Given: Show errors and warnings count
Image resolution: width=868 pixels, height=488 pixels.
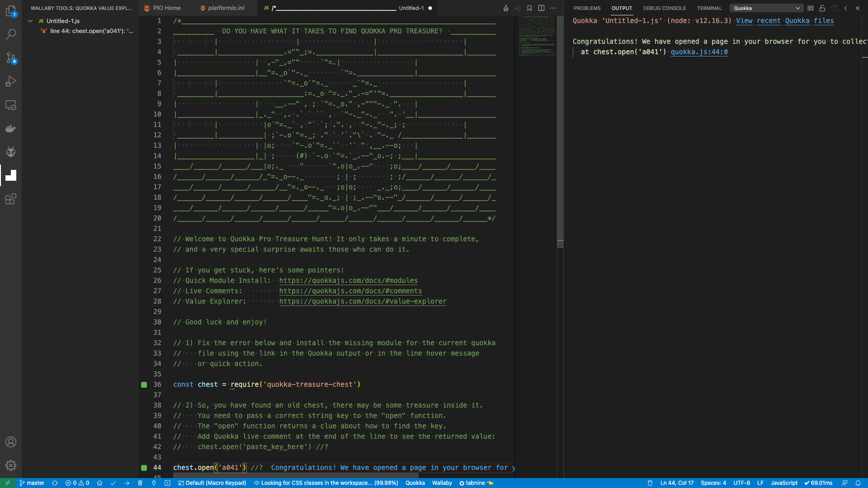Looking at the screenshot, I should (x=77, y=483).
